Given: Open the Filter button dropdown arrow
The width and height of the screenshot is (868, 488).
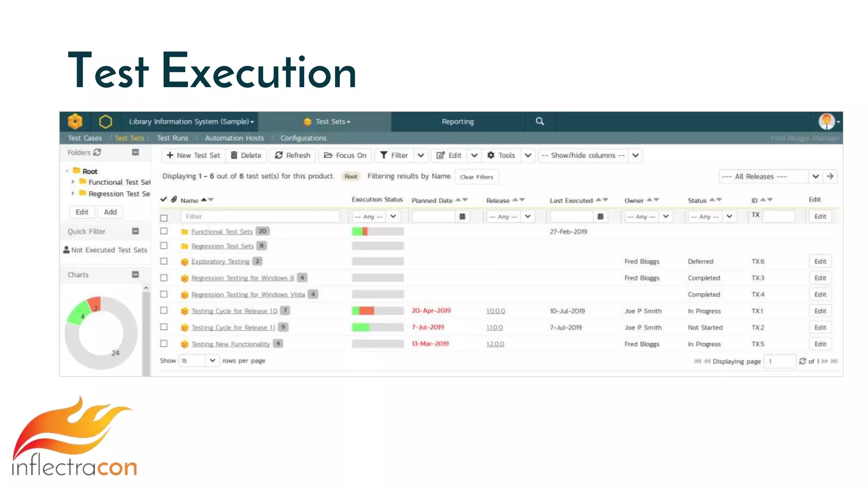Looking at the screenshot, I should pyautogui.click(x=420, y=155).
